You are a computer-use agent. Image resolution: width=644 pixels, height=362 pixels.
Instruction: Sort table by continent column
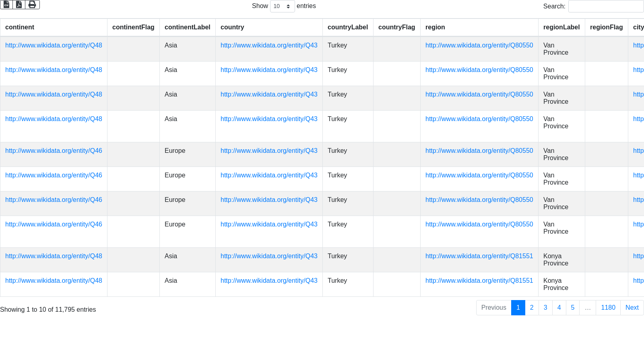click(20, 27)
